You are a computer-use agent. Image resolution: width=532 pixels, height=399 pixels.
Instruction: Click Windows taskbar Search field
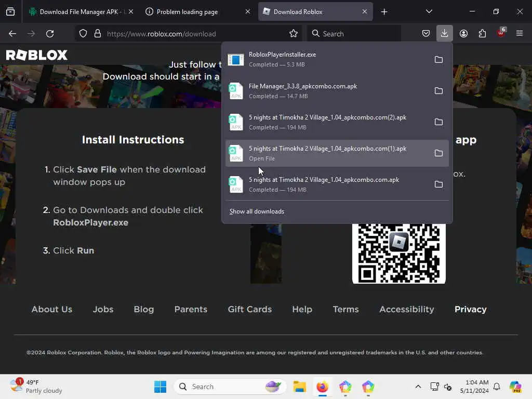tap(230, 387)
